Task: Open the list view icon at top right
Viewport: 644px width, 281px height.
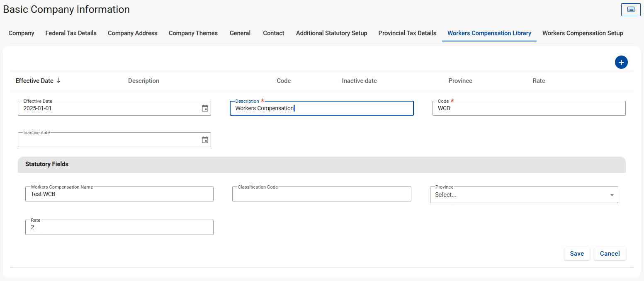Action: pos(630,10)
